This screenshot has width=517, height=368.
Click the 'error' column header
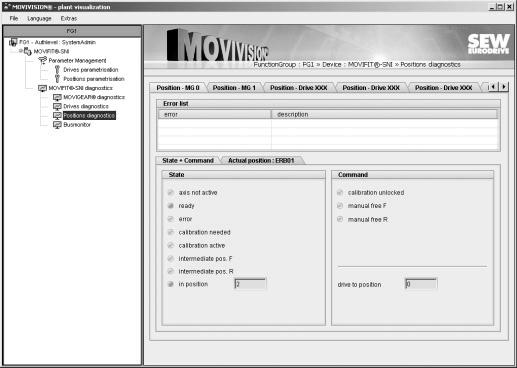click(215, 114)
